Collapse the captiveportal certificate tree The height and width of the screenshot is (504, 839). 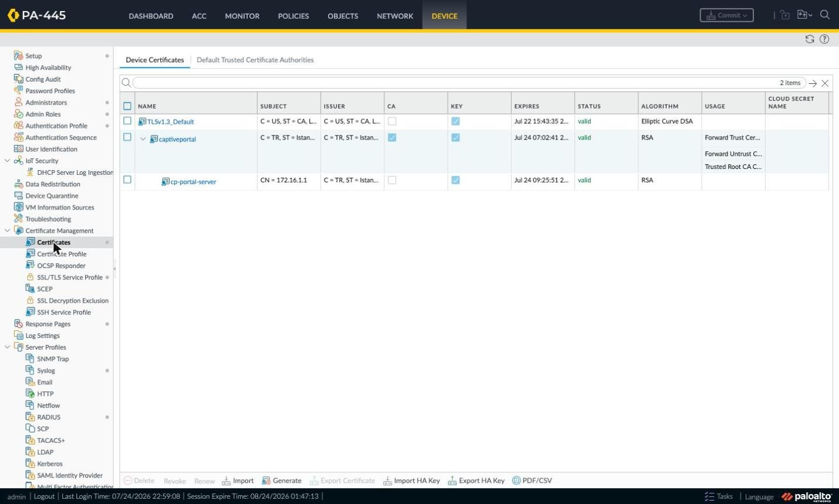pos(143,139)
